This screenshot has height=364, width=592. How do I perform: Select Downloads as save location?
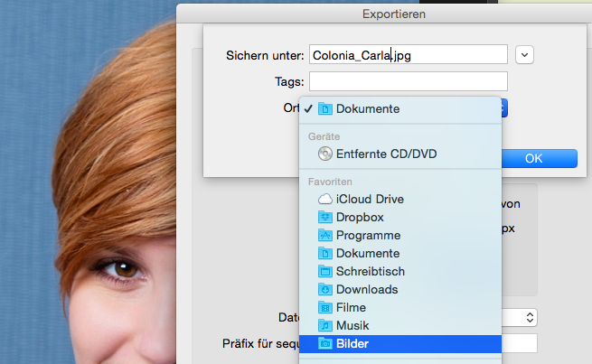click(400, 289)
